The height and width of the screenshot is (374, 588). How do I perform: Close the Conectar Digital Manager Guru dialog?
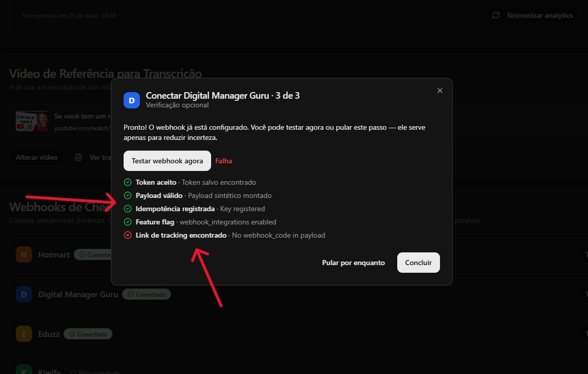[440, 91]
